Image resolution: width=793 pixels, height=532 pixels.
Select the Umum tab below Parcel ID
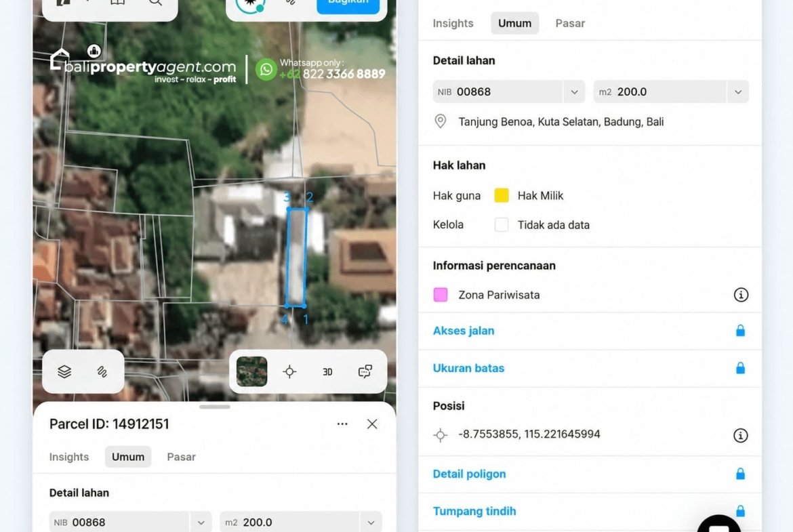tap(128, 457)
